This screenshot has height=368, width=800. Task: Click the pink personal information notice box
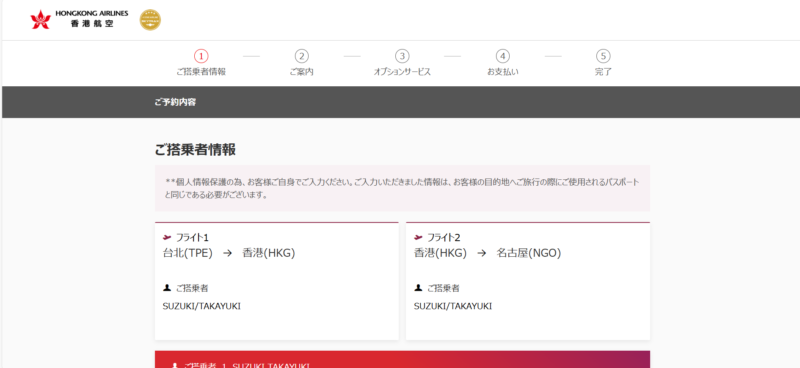click(403, 188)
